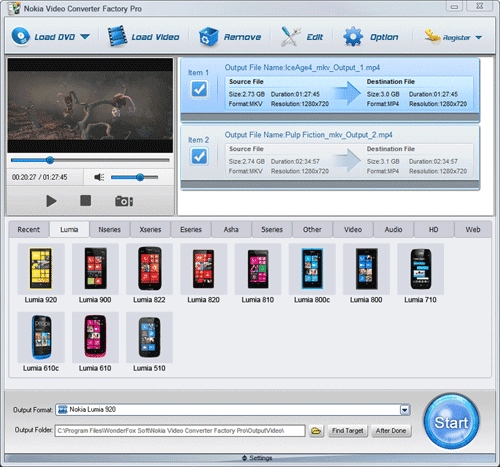Switch to the Eseries tab
Screen dimensions: 500x467
[191, 229]
